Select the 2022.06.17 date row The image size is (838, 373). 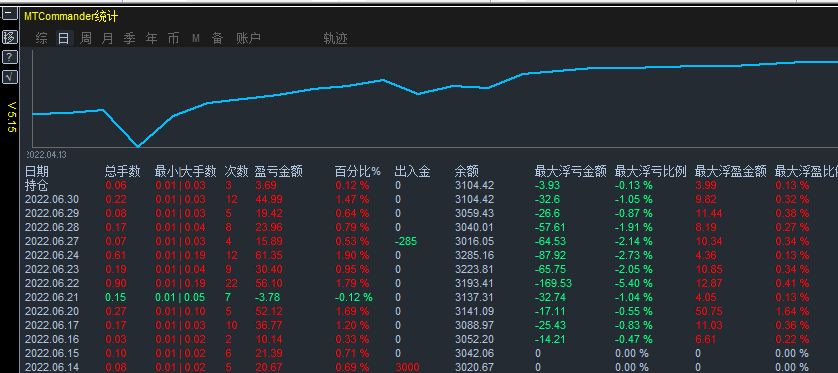tap(431, 325)
